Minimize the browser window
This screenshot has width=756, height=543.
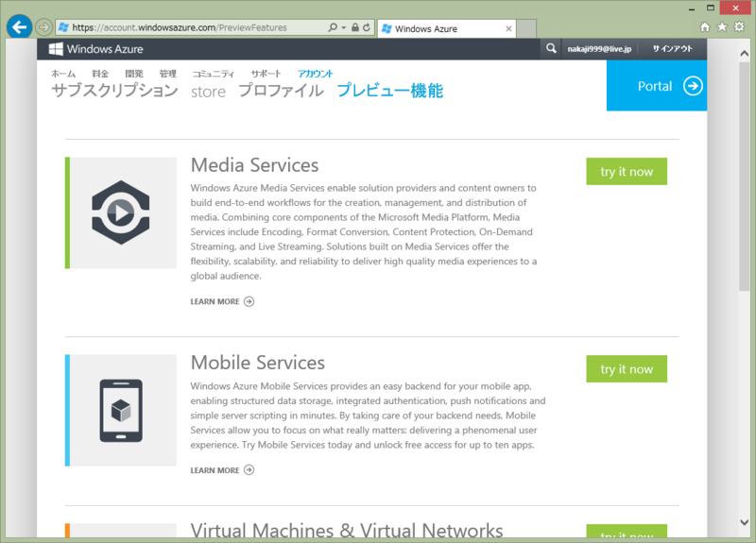692,8
